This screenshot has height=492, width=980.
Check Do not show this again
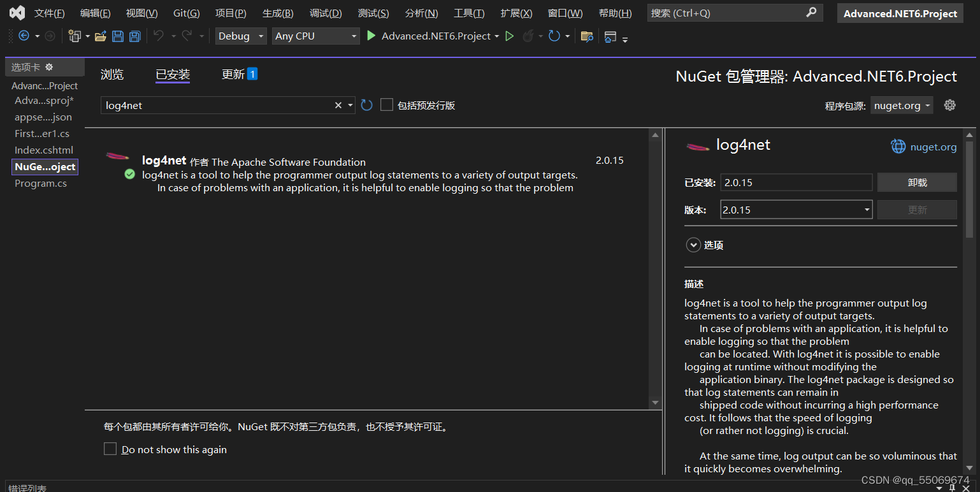[110, 449]
